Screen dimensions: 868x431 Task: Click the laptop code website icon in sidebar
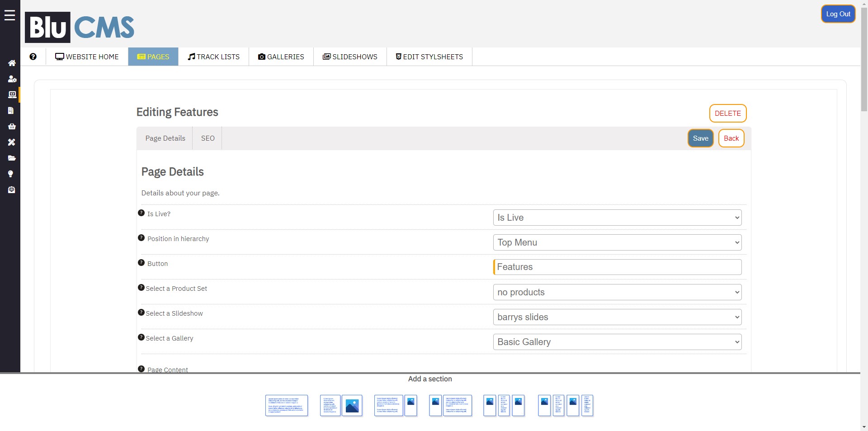pos(12,95)
